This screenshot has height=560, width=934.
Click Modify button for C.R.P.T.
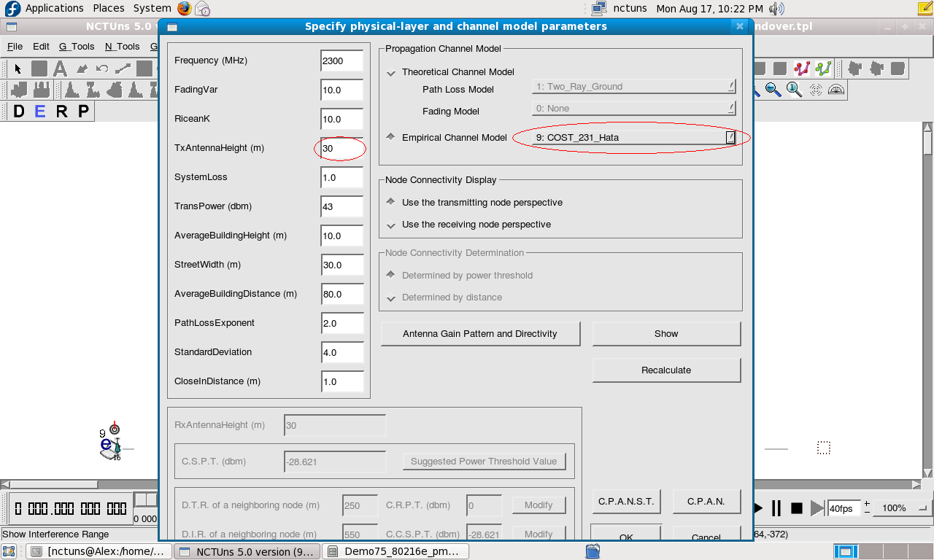click(x=539, y=505)
